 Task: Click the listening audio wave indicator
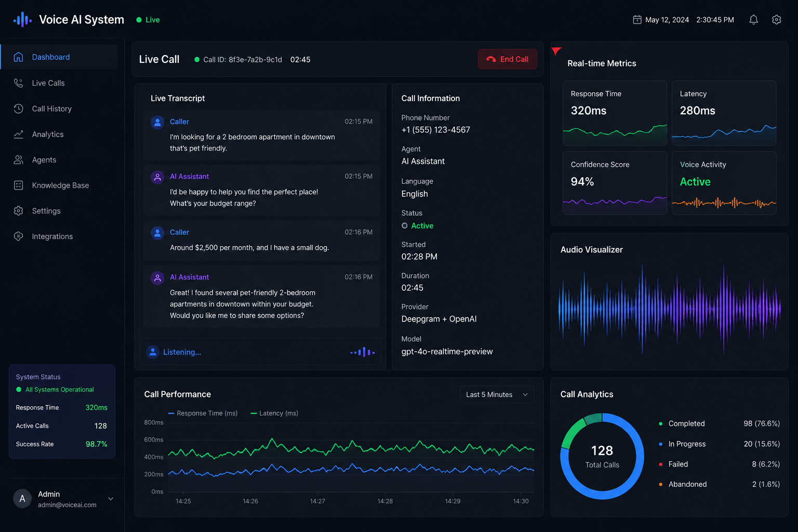click(363, 352)
